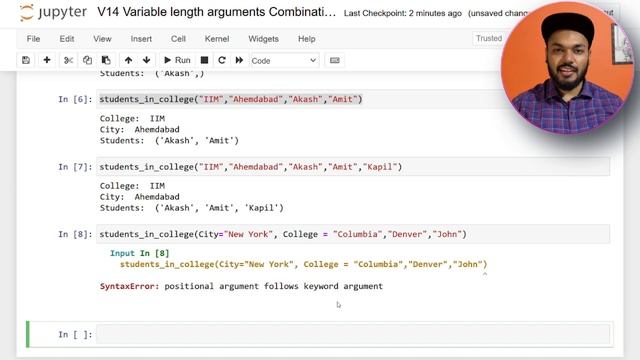Screen dimensions: 640x360
Task: Click the Trusted notebook indicator
Action: 489,38
